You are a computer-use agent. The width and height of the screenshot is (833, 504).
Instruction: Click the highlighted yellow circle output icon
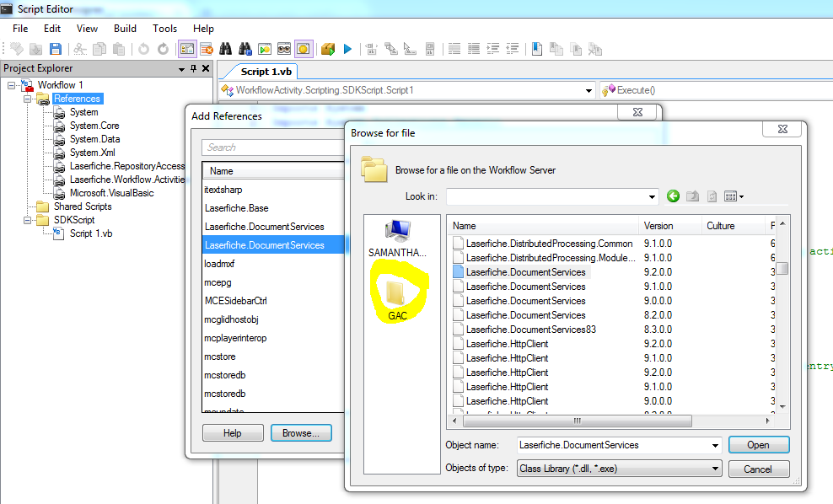click(x=304, y=49)
